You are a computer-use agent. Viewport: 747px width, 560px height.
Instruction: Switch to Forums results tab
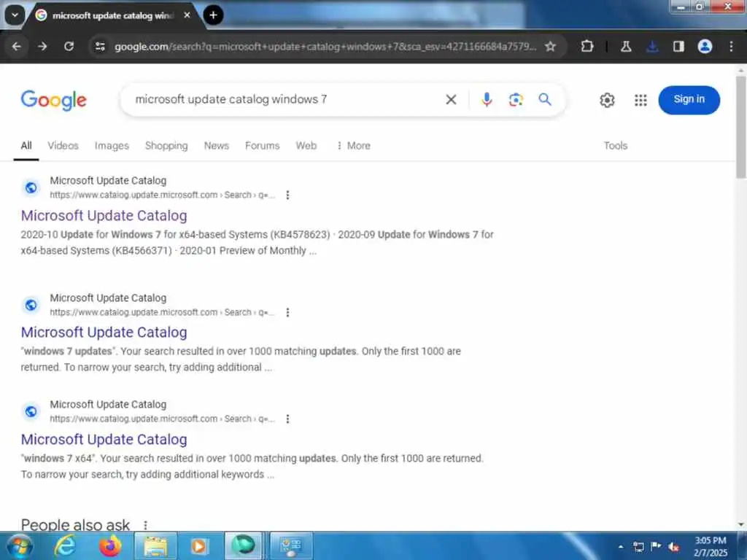(262, 146)
